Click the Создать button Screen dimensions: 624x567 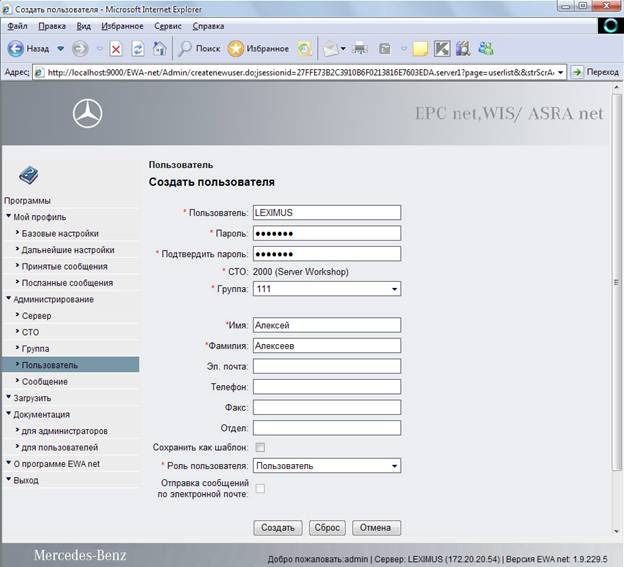pyautogui.click(x=278, y=528)
